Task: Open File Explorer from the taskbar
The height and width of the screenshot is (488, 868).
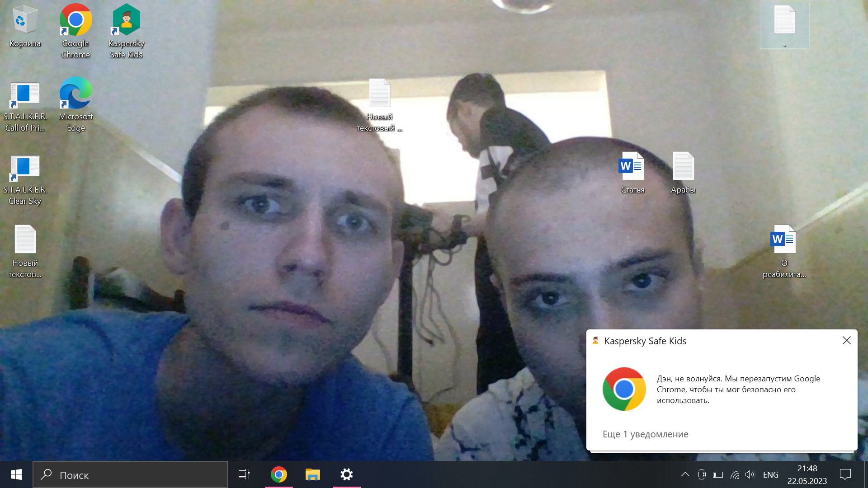Action: (312, 474)
